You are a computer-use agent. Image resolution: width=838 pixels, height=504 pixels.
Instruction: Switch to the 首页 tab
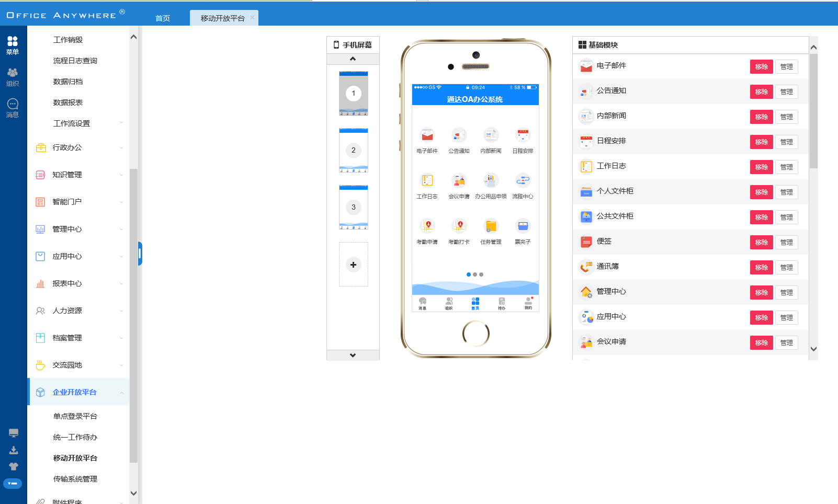click(x=163, y=18)
